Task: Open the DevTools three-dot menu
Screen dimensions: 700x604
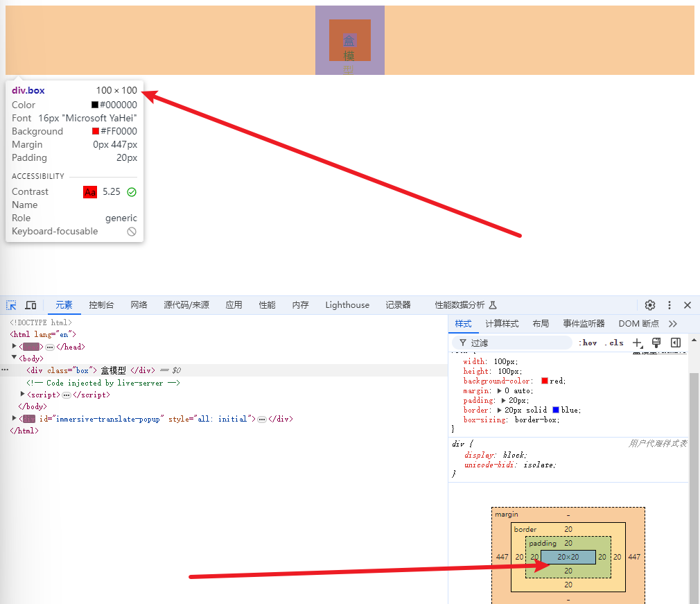Action: [x=670, y=305]
